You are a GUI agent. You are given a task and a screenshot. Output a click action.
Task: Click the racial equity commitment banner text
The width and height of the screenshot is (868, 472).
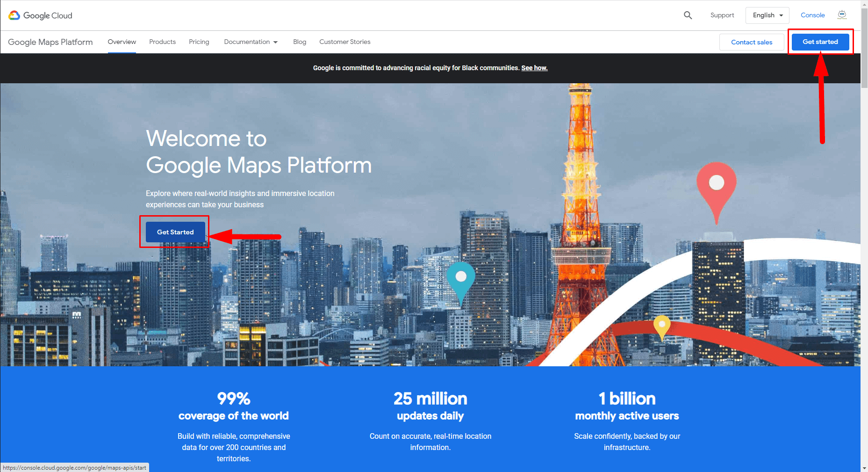(x=416, y=68)
